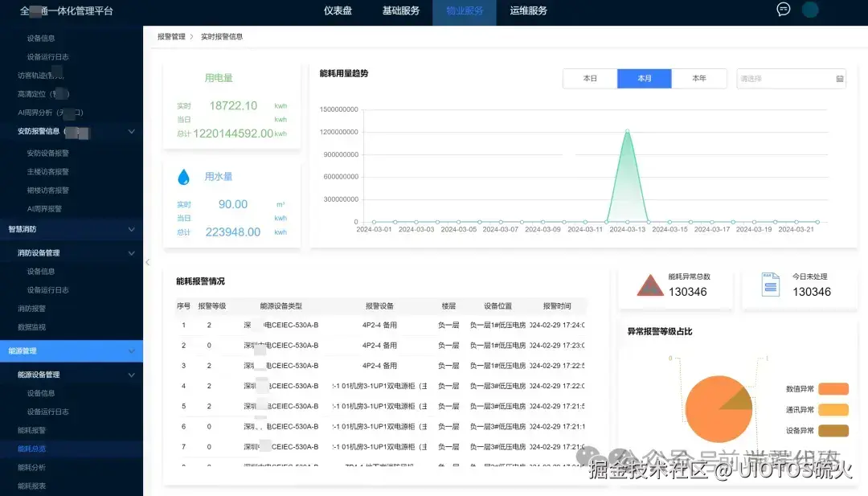Click the chat bubble icon in the header
Screen dimensions: 868x496
[783, 10]
